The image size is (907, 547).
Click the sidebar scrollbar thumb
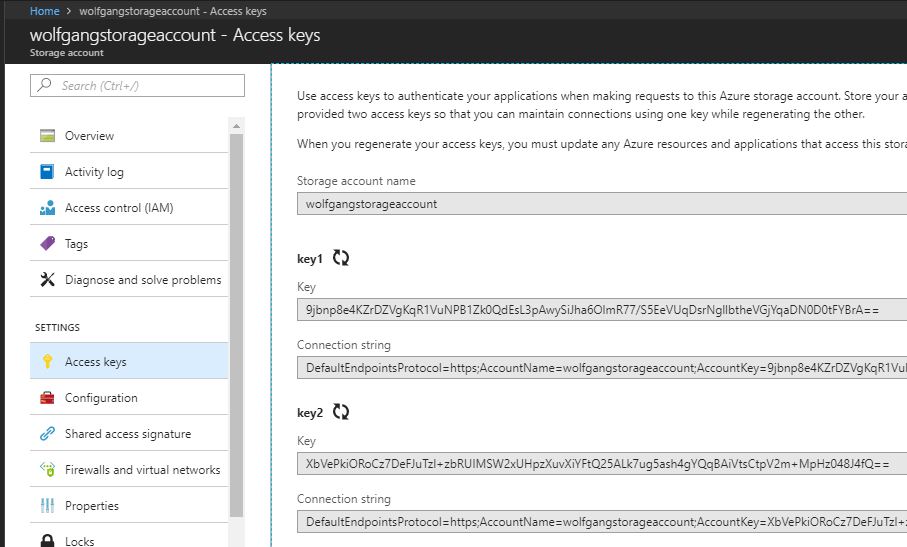tap(236, 325)
